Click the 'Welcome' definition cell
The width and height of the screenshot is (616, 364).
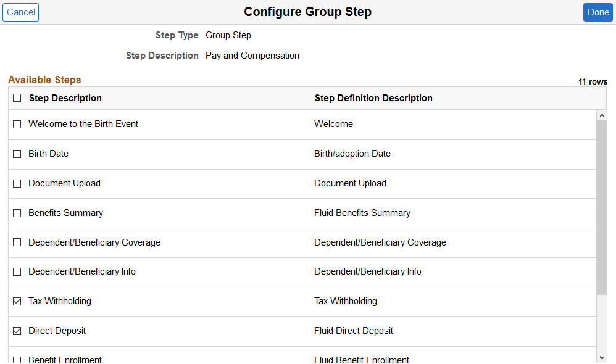[x=333, y=124]
